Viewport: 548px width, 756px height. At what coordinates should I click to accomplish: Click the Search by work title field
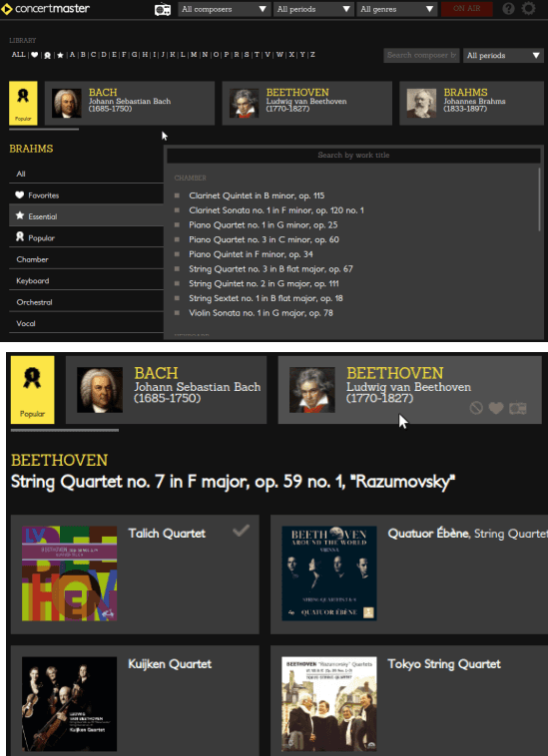(x=353, y=156)
